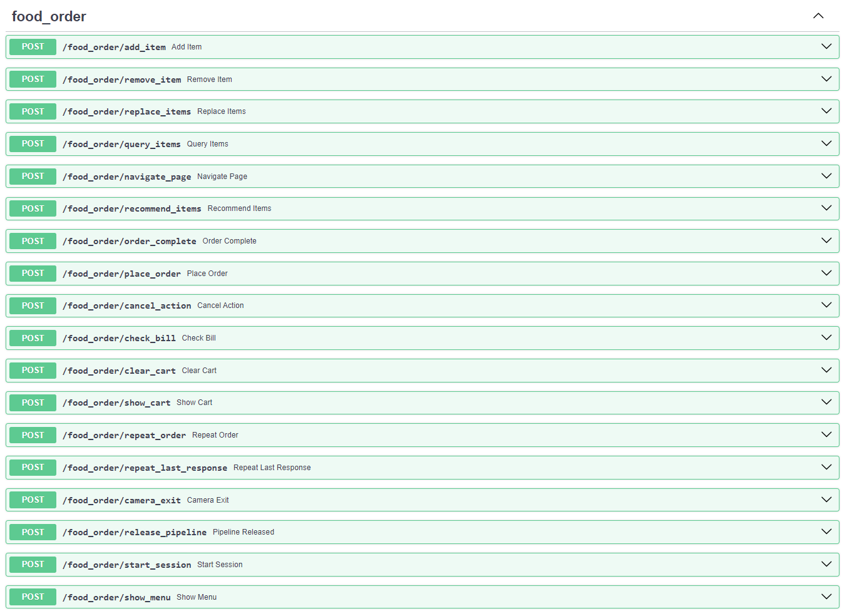
Task: Click POST badge for show_menu
Action: (x=33, y=597)
